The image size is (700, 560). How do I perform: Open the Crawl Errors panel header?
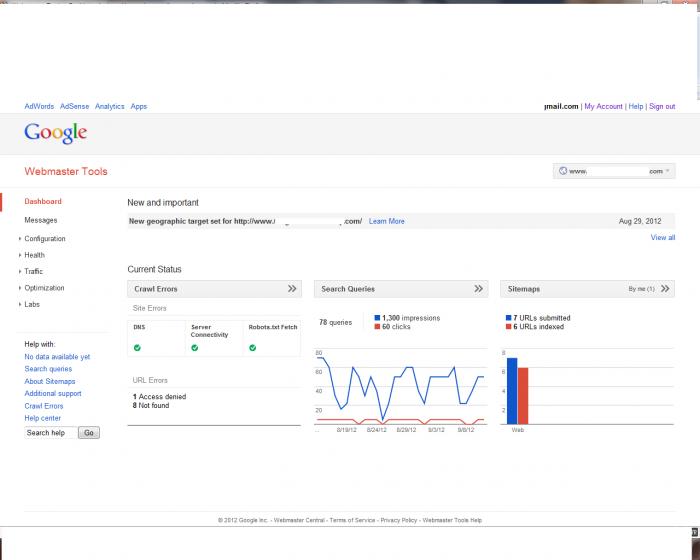pos(215,289)
